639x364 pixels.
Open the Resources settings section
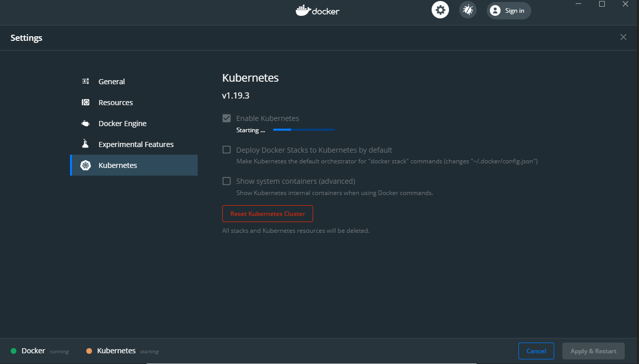click(x=134, y=102)
